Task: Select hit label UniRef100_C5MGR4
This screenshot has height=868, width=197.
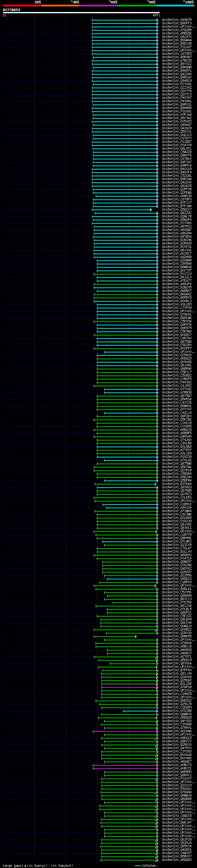Action: [177, 474]
